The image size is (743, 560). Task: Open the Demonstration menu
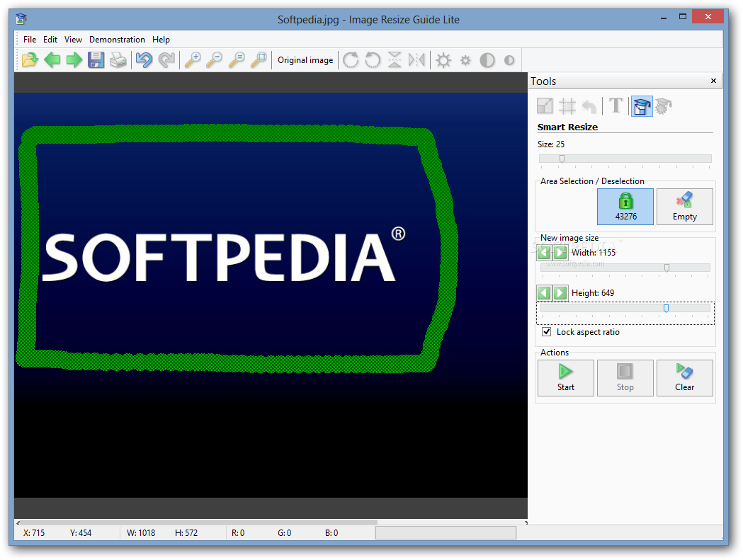(117, 40)
